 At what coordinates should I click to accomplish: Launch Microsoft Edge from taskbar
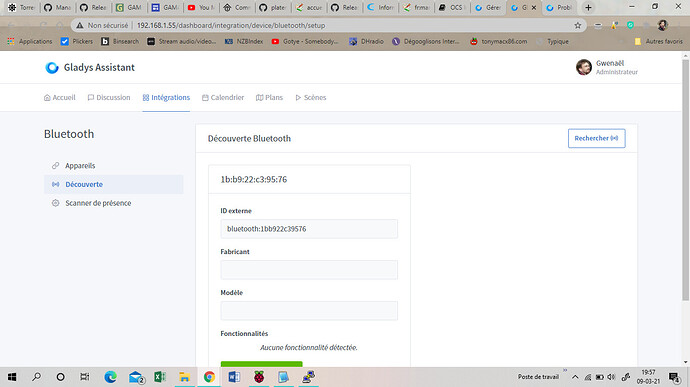point(110,377)
